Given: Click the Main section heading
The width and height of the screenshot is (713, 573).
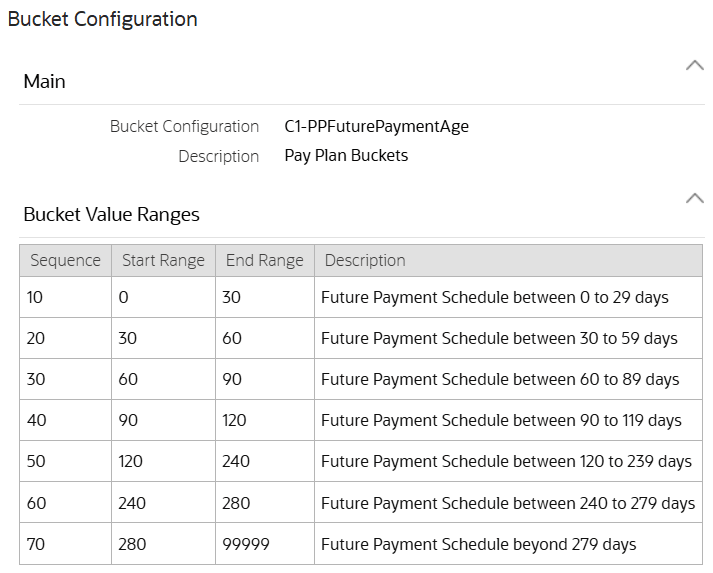Looking at the screenshot, I should coord(45,82).
